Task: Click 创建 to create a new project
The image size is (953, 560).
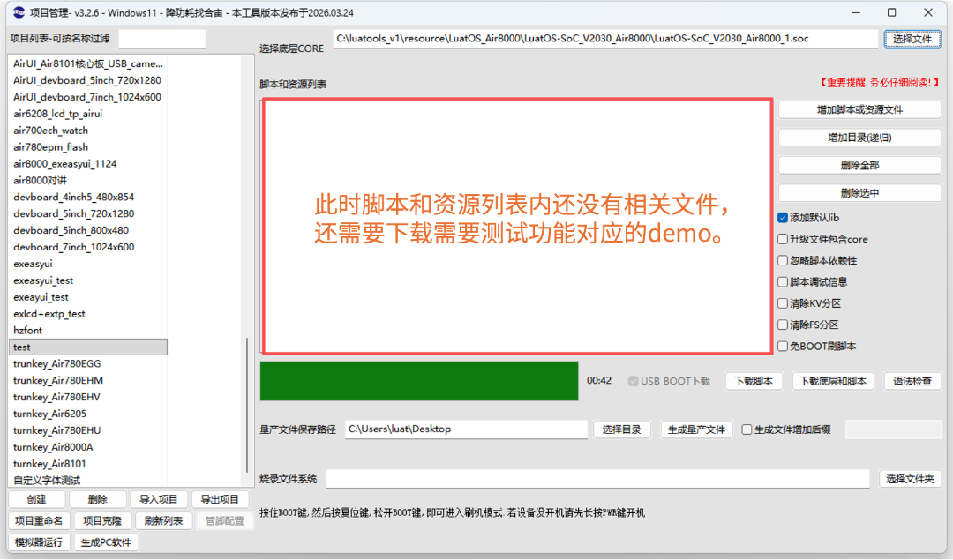Action: [x=35, y=498]
